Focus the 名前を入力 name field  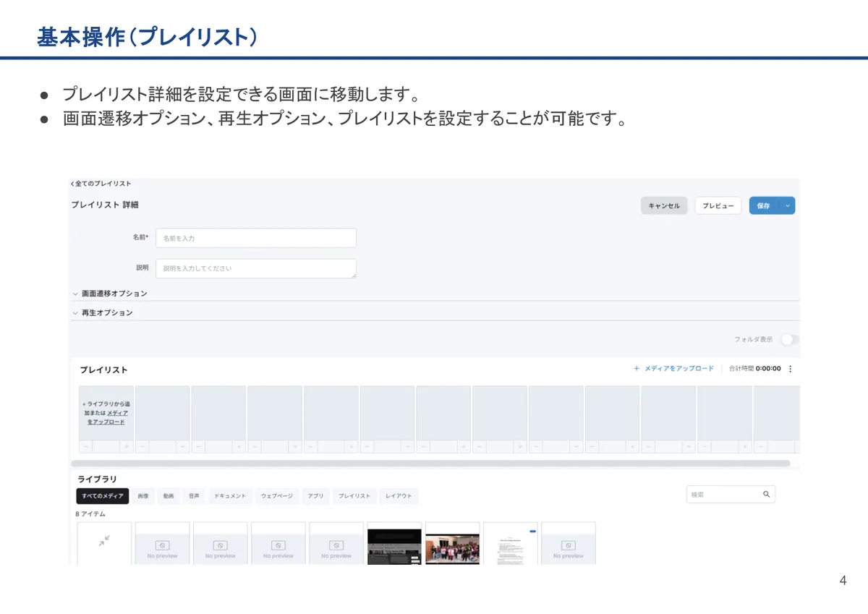(x=256, y=238)
